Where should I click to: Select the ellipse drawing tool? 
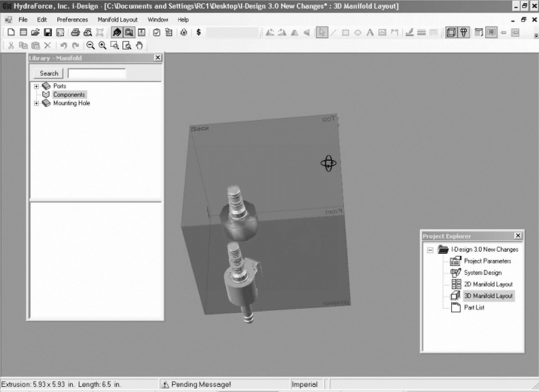[x=358, y=32]
